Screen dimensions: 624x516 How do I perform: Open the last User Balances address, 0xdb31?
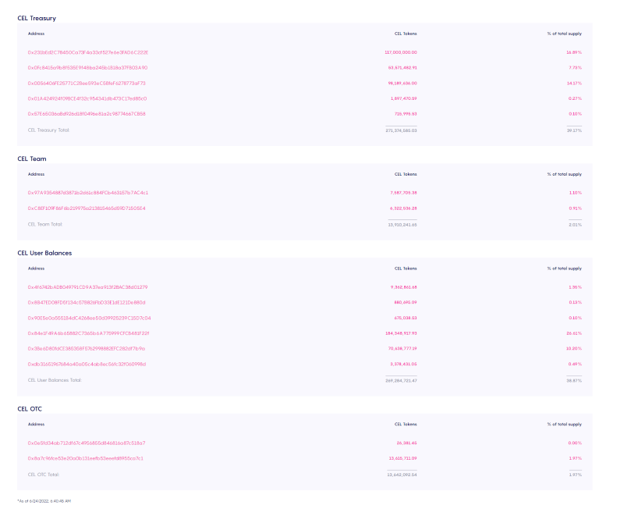[x=87, y=364]
